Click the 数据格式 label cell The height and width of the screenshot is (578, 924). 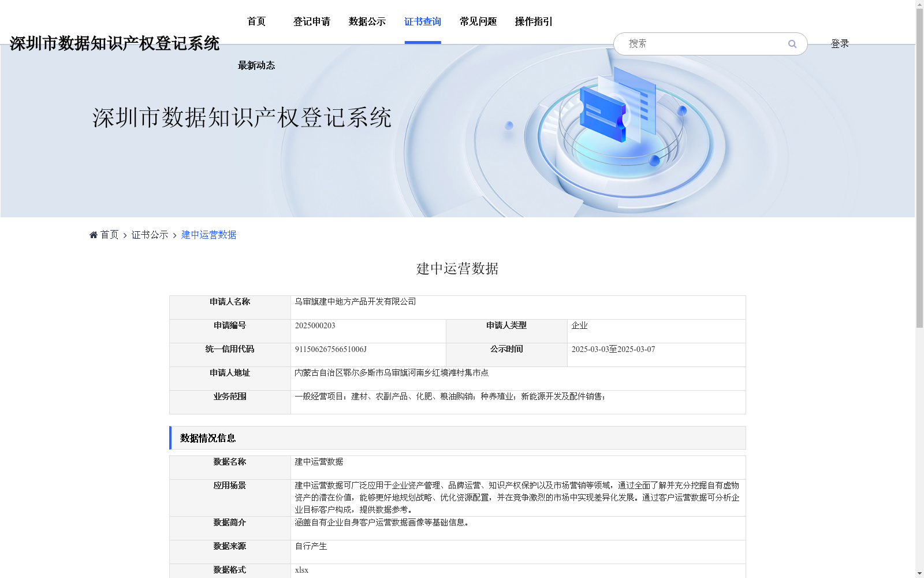pos(230,571)
